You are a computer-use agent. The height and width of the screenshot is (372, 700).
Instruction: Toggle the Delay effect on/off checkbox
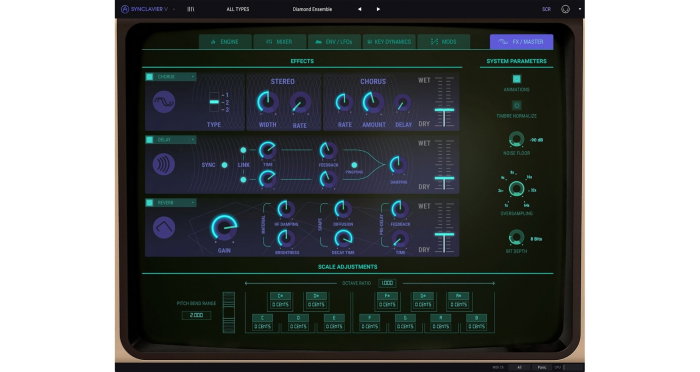pos(150,140)
